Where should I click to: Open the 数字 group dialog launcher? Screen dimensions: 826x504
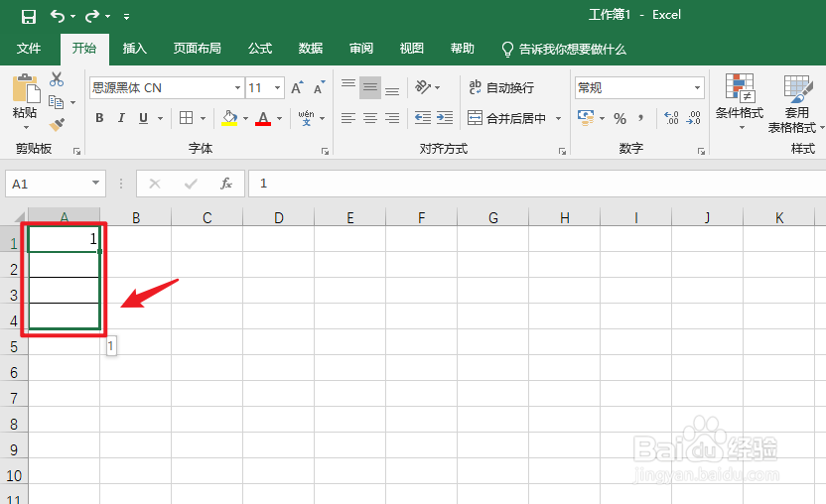click(x=701, y=152)
